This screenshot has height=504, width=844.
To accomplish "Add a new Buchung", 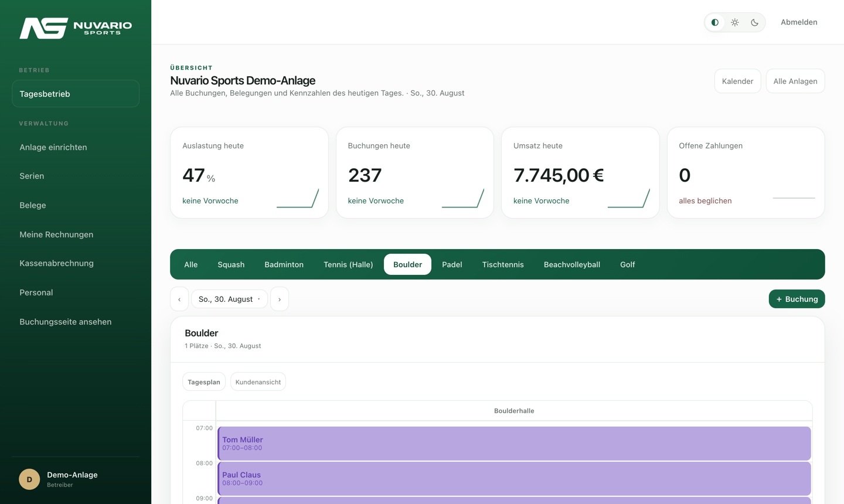I will pos(797,299).
